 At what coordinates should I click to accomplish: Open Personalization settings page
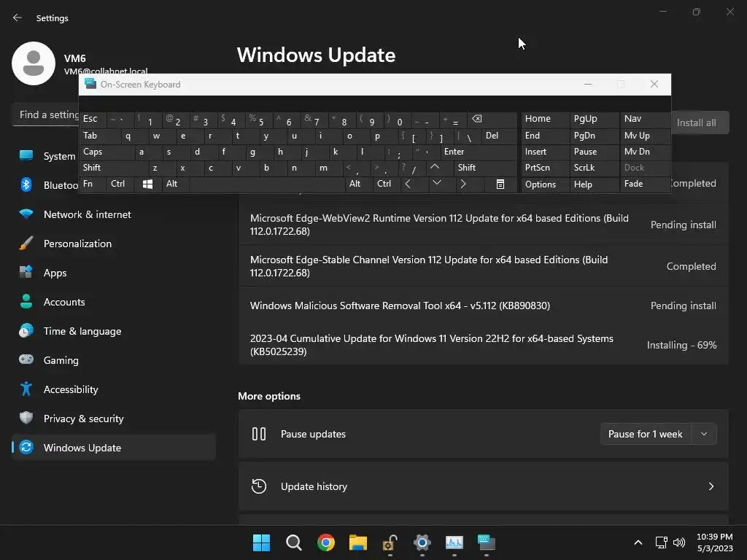pyautogui.click(x=113, y=244)
